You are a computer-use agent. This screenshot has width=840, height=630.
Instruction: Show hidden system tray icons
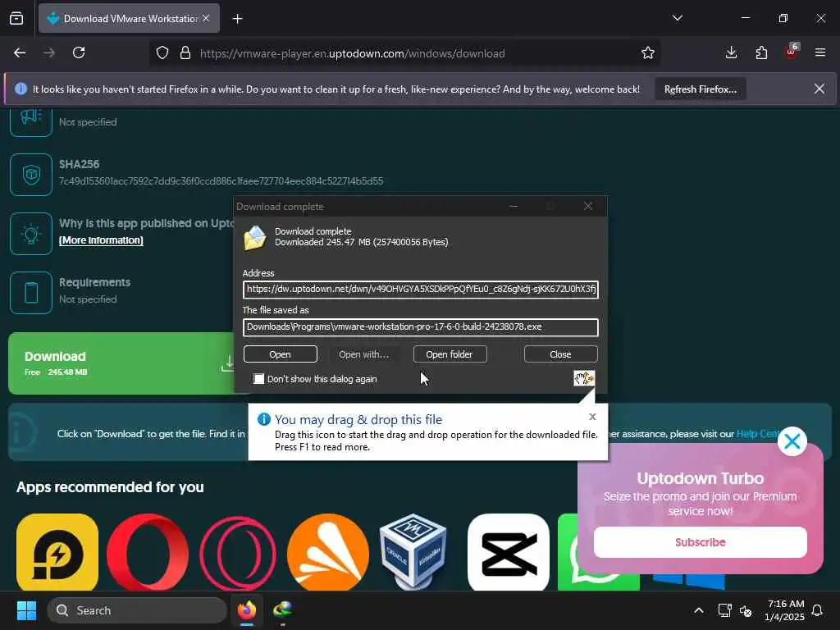[699, 610]
